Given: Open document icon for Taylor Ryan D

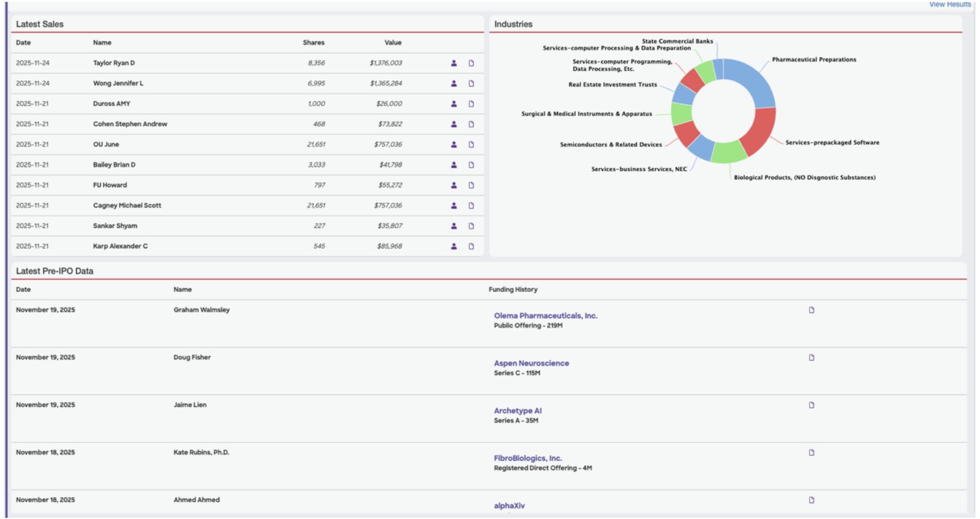Looking at the screenshot, I should 471,63.
